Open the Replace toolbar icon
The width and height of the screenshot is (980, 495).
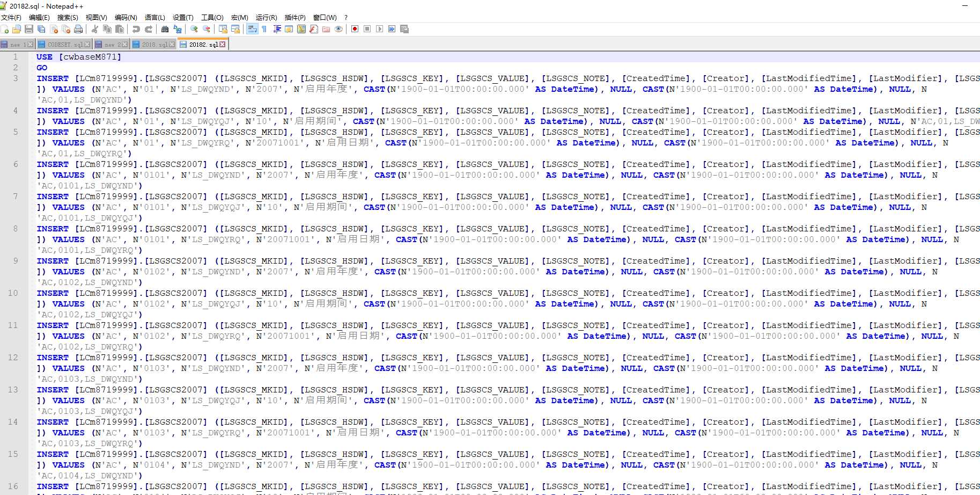pos(178,29)
